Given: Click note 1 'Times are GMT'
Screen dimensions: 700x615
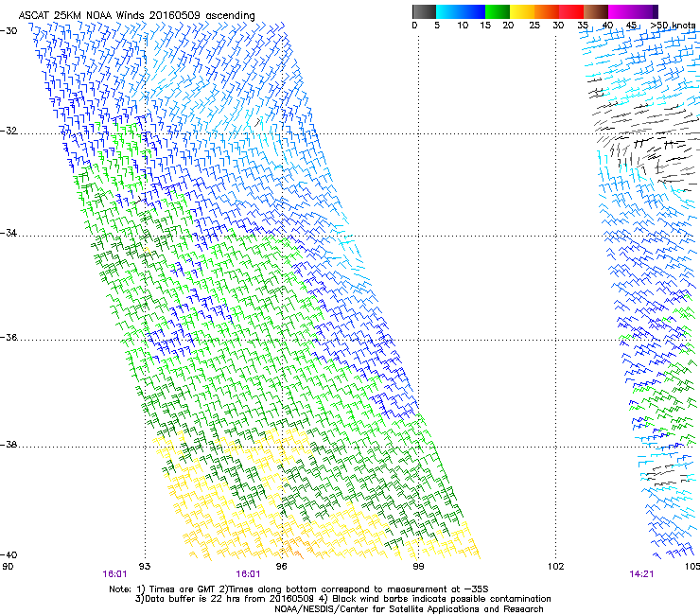Looking at the screenshot, I should [175, 589].
